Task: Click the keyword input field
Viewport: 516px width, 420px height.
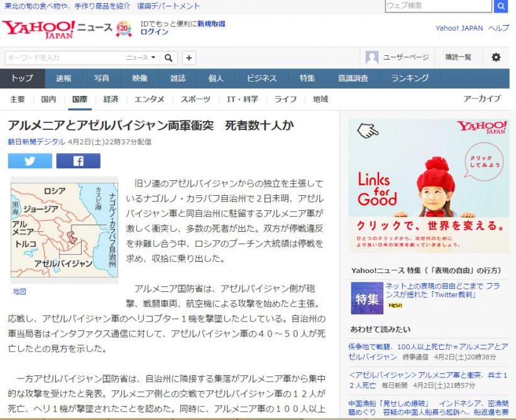Action: tap(65, 58)
